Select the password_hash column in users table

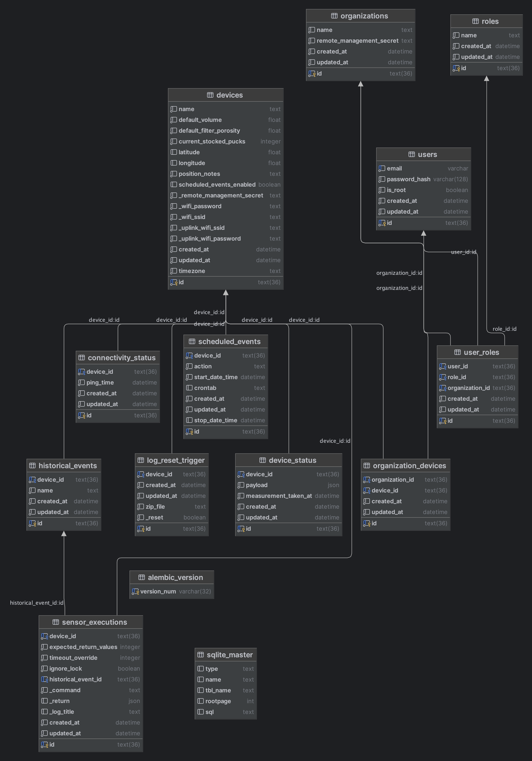point(408,179)
